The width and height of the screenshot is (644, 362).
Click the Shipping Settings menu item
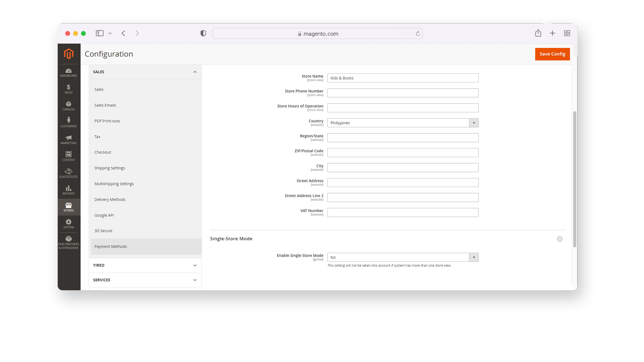click(x=110, y=168)
